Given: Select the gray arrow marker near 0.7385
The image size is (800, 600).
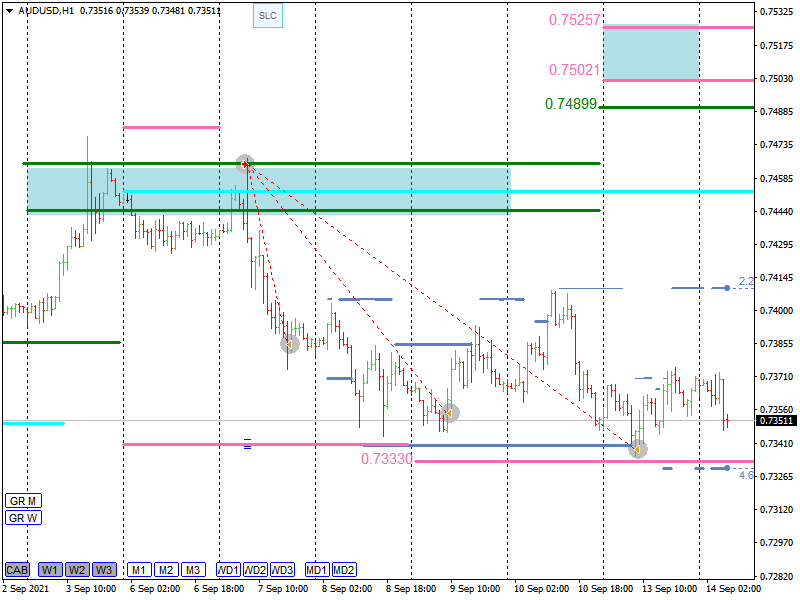Looking at the screenshot, I should click(x=289, y=344).
